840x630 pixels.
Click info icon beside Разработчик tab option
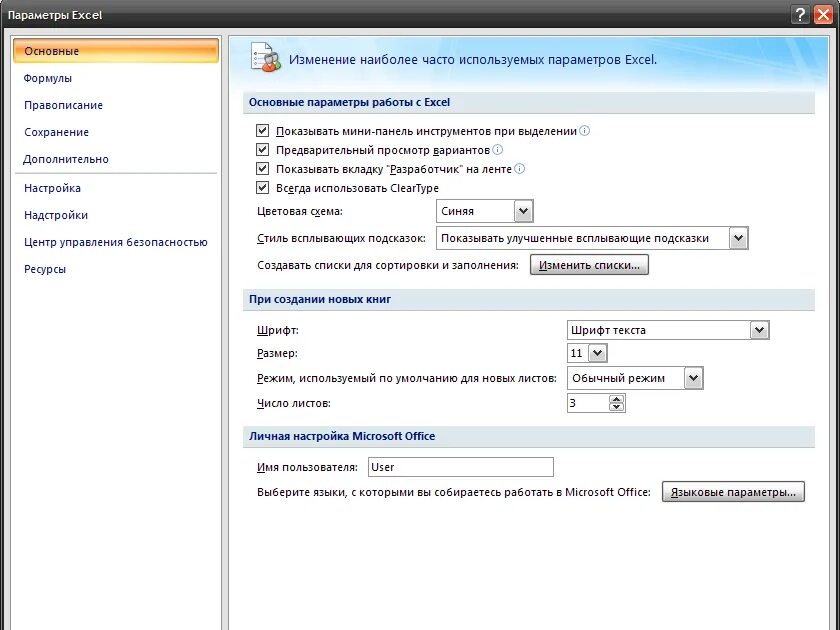[x=519, y=169]
